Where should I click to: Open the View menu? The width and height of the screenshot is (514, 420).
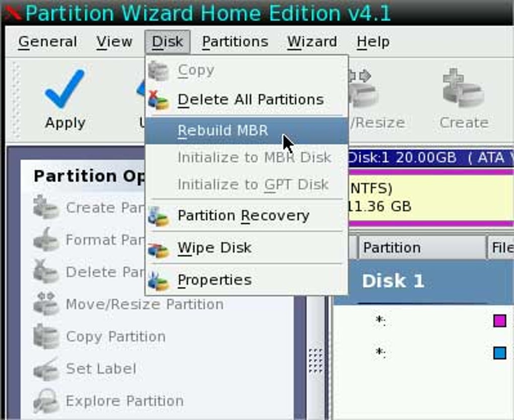click(x=114, y=42)
